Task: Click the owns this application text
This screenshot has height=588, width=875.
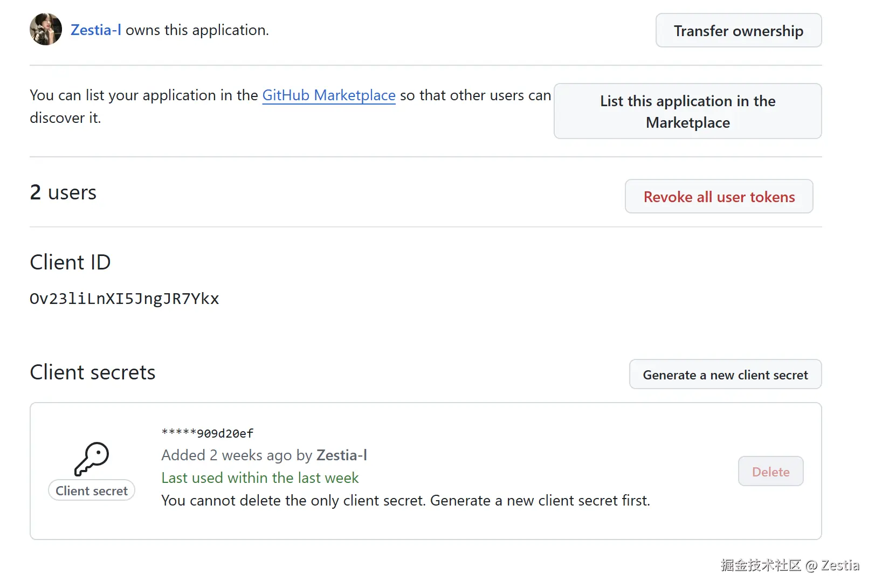Action: (197, 30)
